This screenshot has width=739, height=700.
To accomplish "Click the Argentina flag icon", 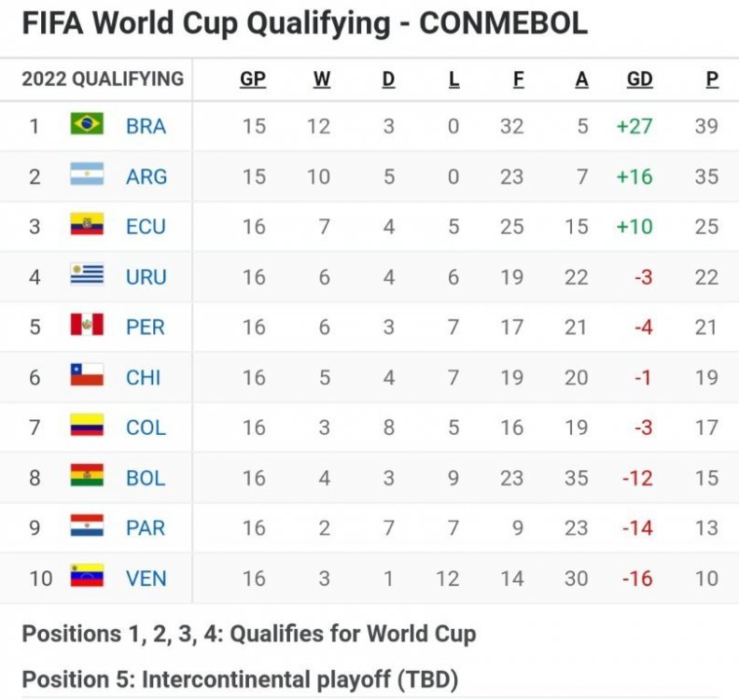I will point(87,175).
